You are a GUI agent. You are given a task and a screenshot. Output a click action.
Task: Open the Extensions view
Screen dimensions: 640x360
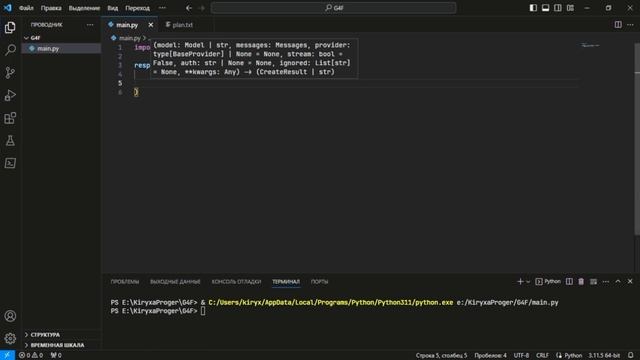(10, 118)
